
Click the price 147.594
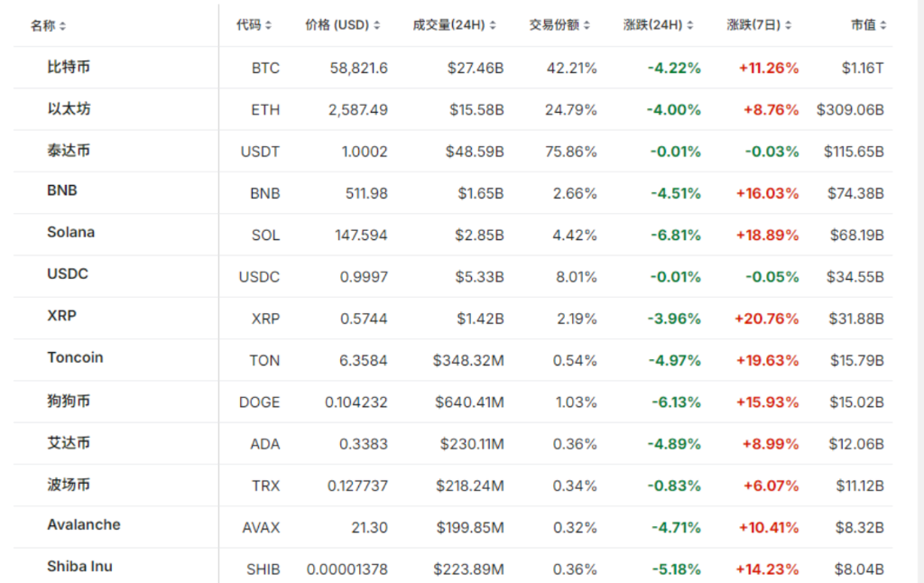click(x=361, y=236)
